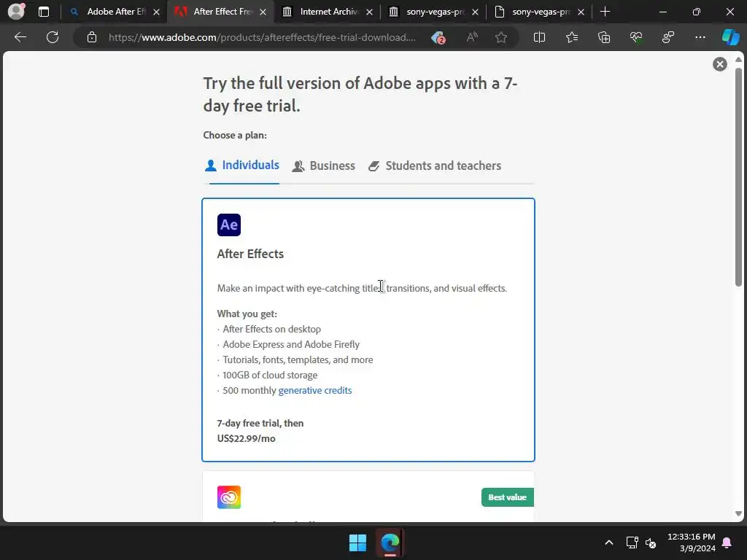
Task: Activate Read aloud icon
Action: coord(472,37)
